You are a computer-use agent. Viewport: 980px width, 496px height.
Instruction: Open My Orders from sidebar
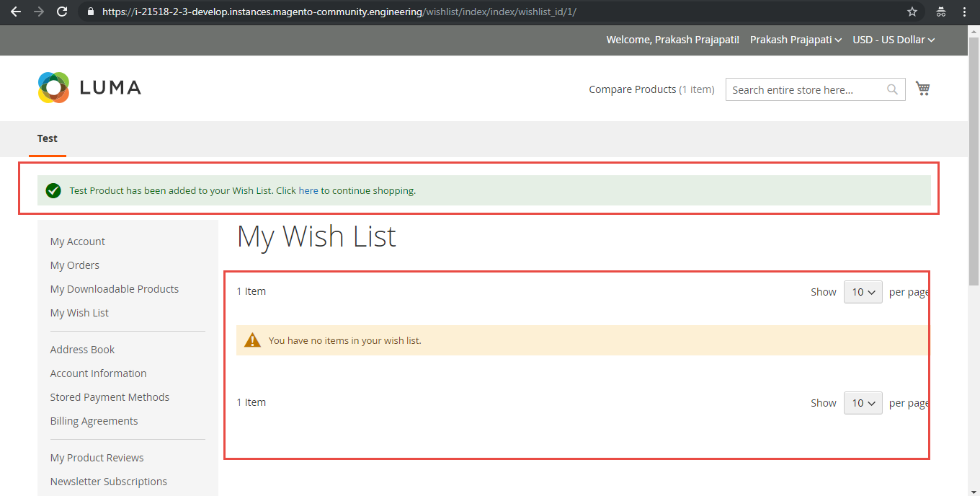74,265
